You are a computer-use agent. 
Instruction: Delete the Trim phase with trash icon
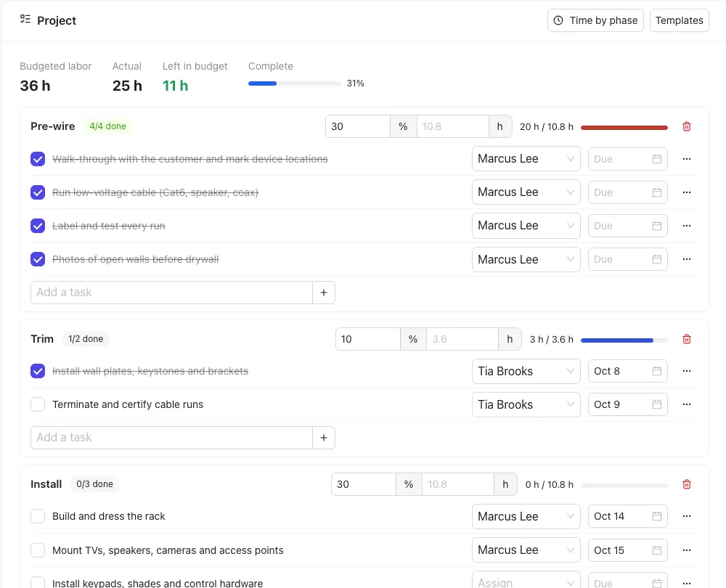(x=687, y=339)
